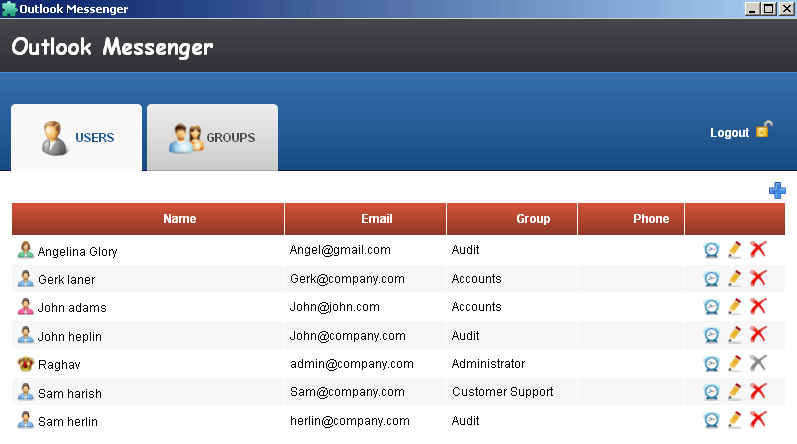Click the email John@john.com
797x444 pixels.
click(334, 307)
